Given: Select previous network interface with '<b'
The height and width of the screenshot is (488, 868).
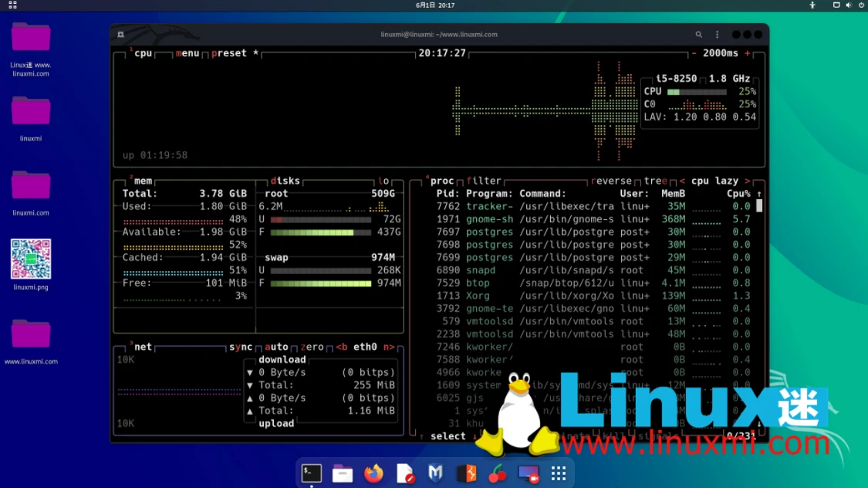Looking at the screenshot, I should [342, 347].
